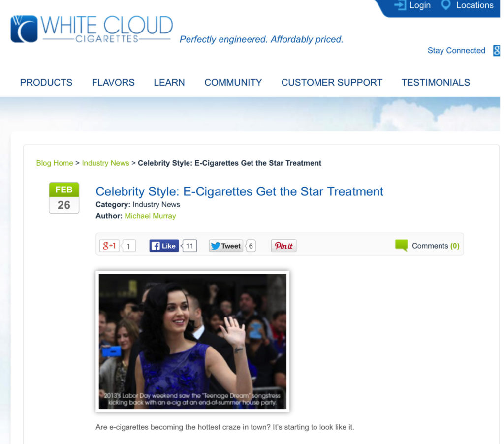Screen dimensions: 504x444
Task: Click the green Comments speech bubble icon
Action: [402, 245]
